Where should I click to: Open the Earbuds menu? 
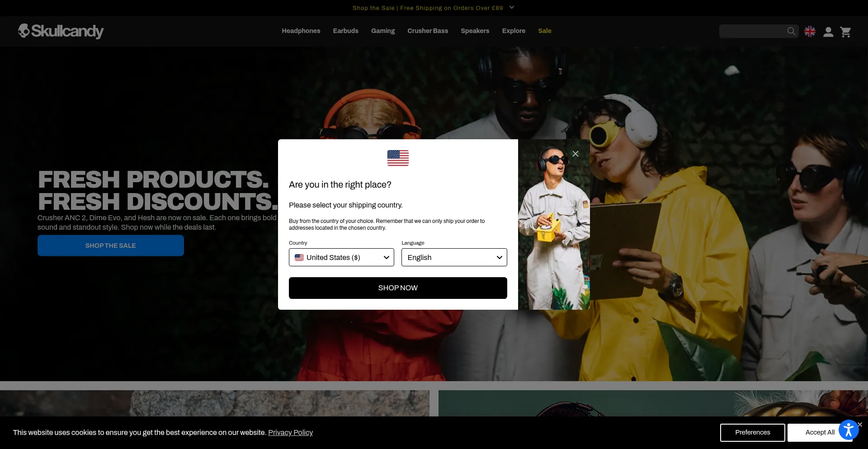(x=346, y=31)
